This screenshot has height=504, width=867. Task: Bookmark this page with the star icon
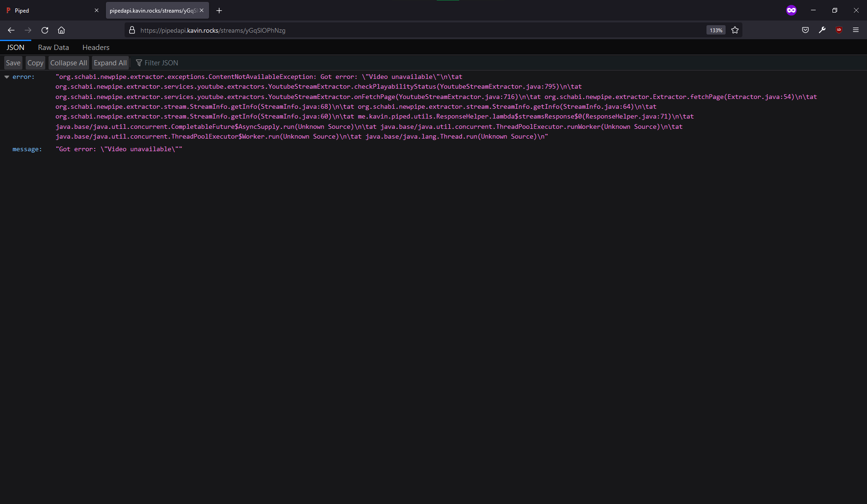(735, 30)
